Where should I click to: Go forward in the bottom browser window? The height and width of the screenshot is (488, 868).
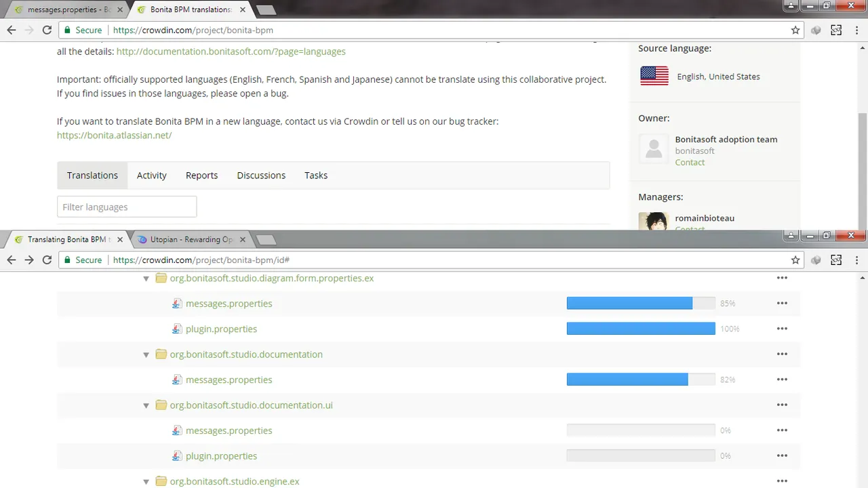pos(29,260)
